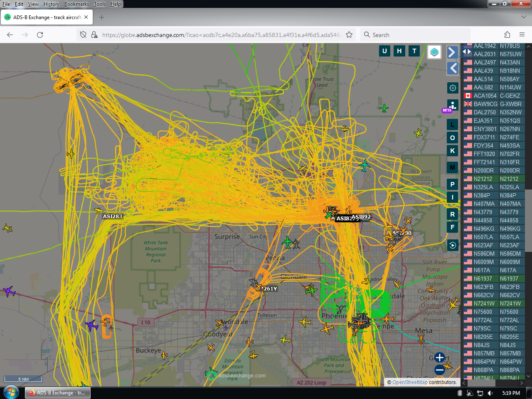
Task: Click the R map button
Action: (x=453, y=214)
